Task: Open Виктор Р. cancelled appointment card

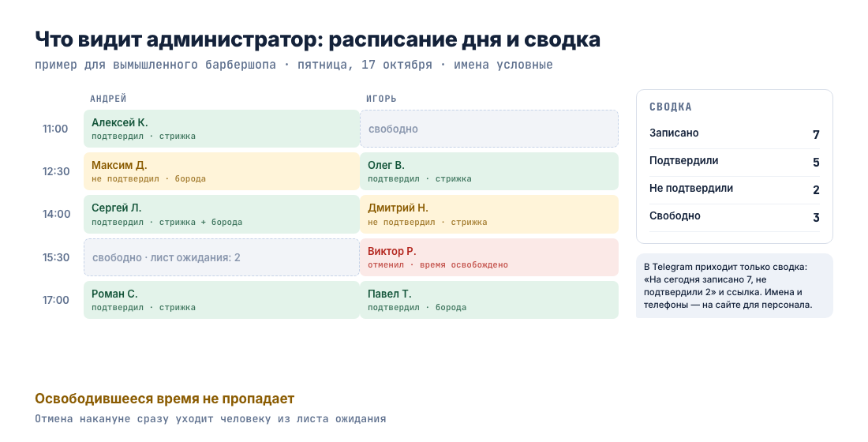Action: click(x=489, y=257)
